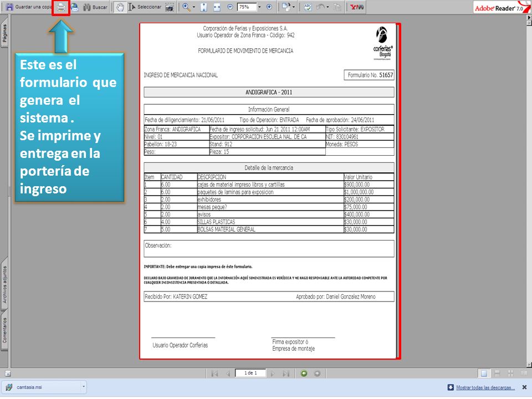
Task: Click the greyed copy pages icon
Action: [x=337, y=7]
